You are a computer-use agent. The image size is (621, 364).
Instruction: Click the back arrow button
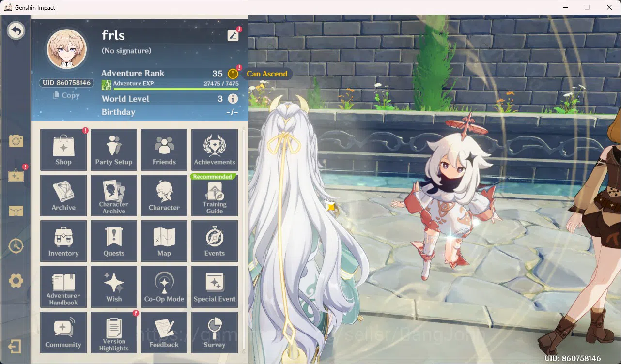tap(16, 31)
